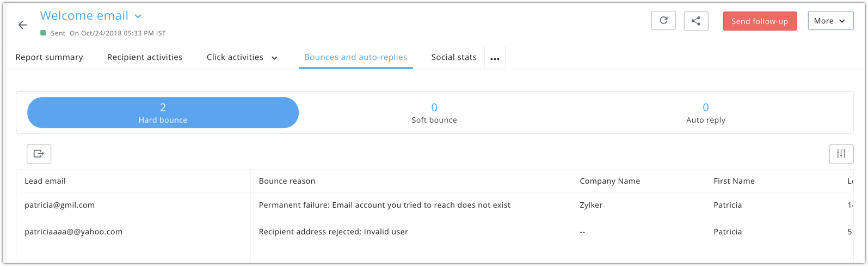Screen dimensions: 868x266
Task: Open the More dropdown button
Action: tap(830, 21)
